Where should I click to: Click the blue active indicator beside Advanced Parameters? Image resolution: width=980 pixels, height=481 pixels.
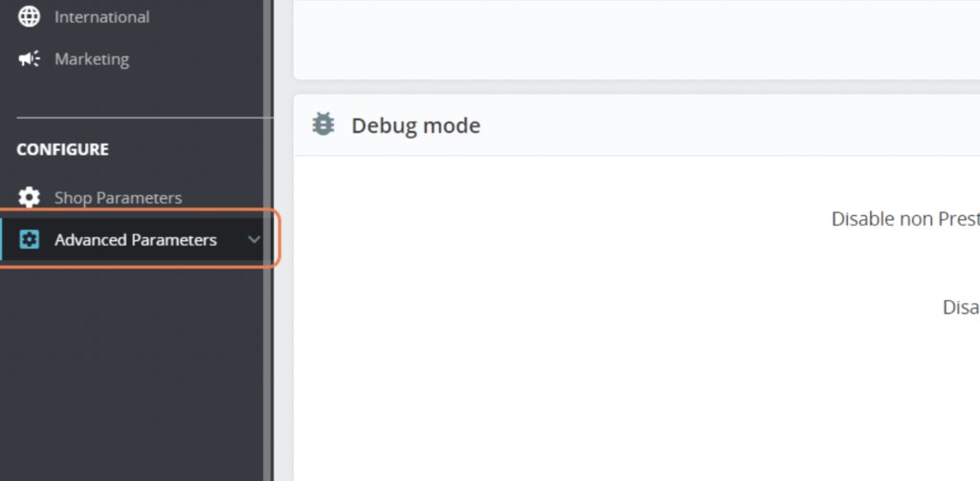[x=1, y=239]
